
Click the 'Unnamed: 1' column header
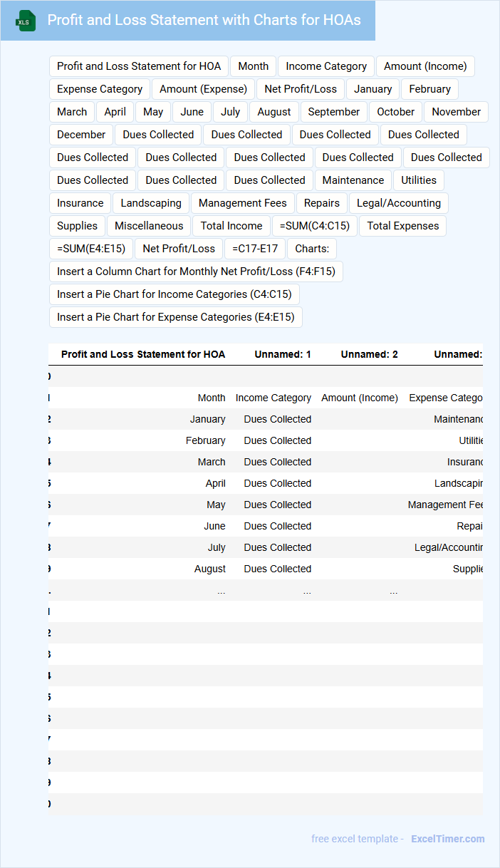[283, 354]
